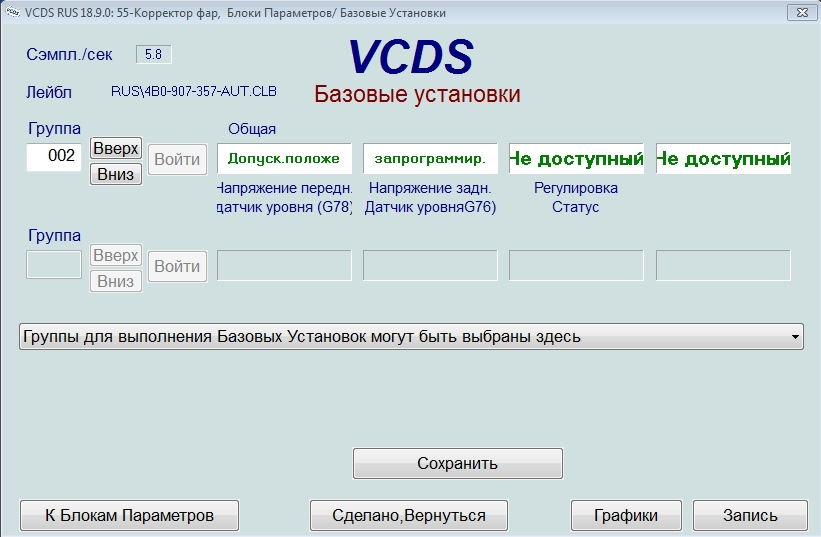Screen dimensions: 821x537
Task: Click the third field reading Не доступный
Action: coord(576,159)
